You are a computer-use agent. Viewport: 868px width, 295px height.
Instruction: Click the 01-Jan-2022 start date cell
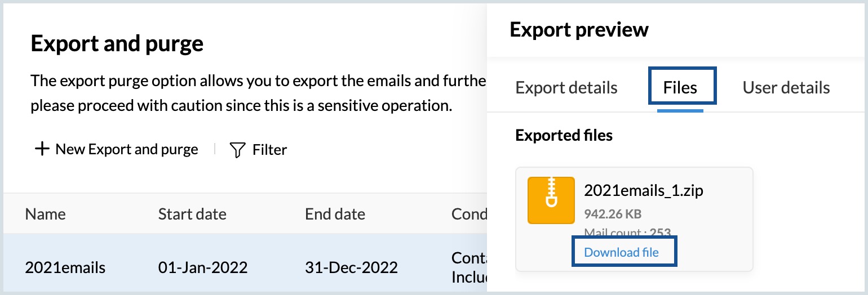click(203, 267)
